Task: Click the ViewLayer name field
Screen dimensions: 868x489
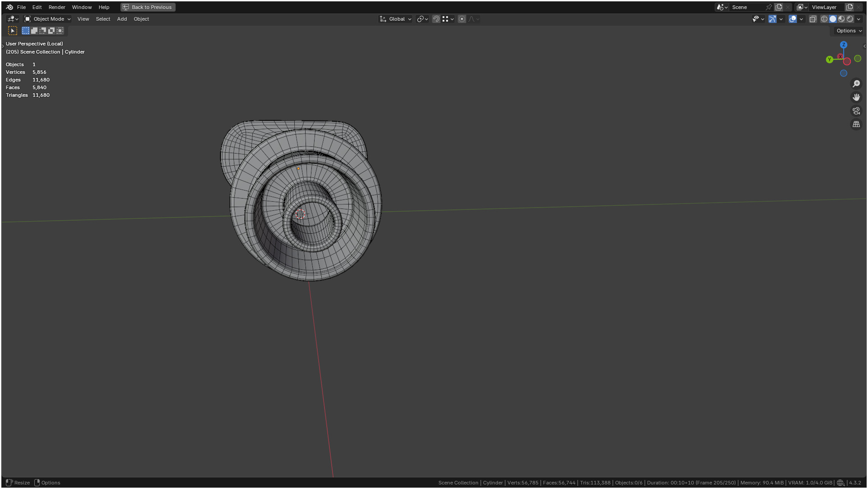Action: [825, 7]
